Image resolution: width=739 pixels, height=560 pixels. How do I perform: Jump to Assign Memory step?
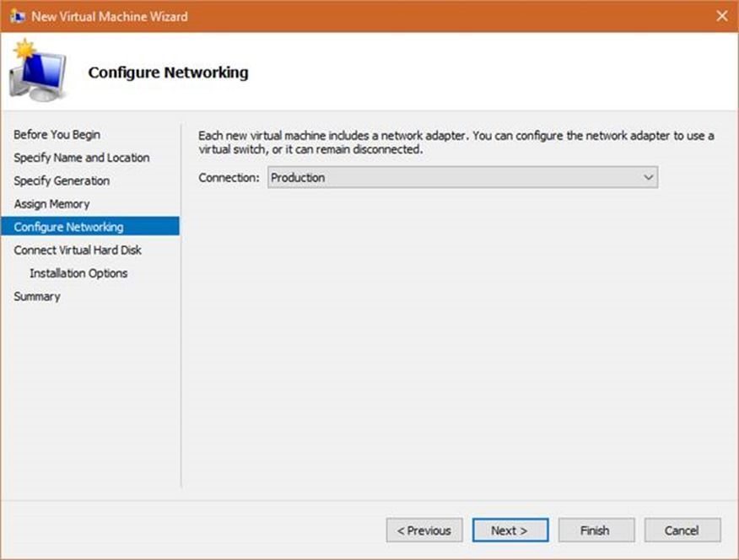(x=51, y=204)
